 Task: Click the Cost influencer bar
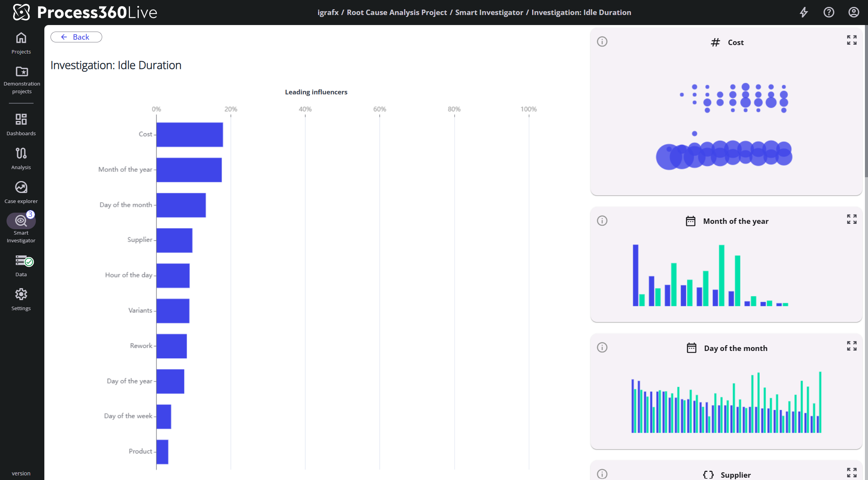click(190, 134)
